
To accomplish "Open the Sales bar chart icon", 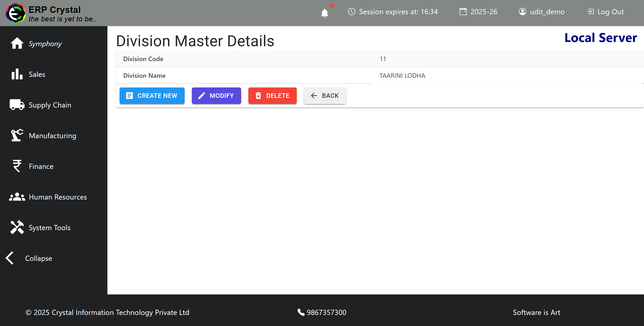I will (17, 74).
